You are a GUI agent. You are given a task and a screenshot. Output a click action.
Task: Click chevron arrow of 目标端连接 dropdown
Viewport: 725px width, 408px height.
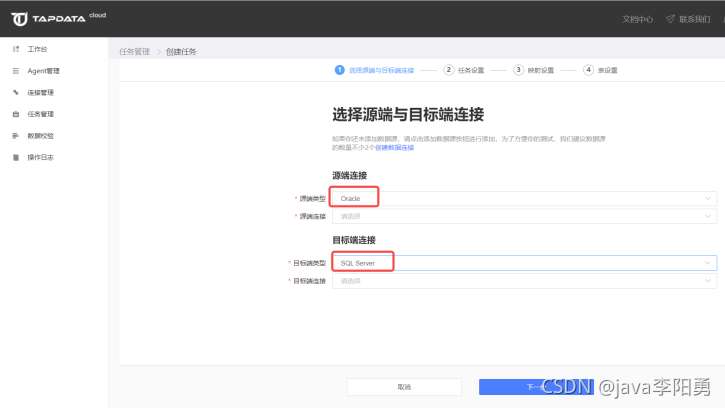point(707,281)
